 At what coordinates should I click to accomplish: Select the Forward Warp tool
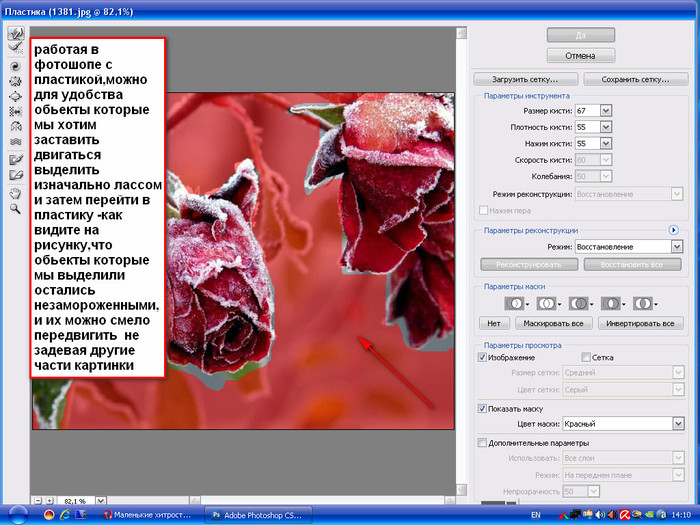pyautogui.click(x=15, y=34)
